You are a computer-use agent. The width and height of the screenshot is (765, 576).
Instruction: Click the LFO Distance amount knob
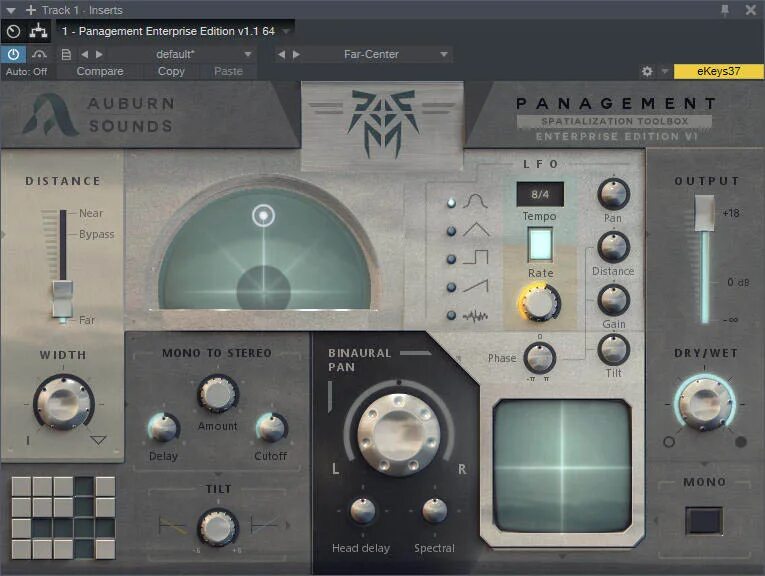tap(613, 247)
